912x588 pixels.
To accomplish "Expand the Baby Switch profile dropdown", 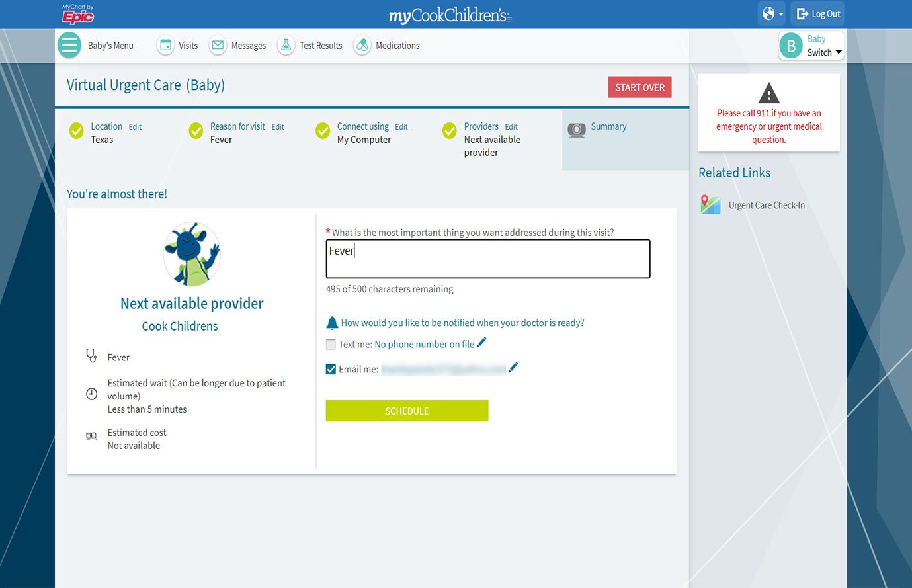I will point(811,46).
